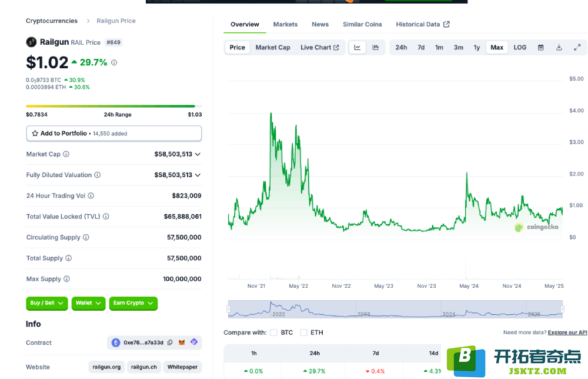Switch chart to Market Cap view
The height and width of the screenshot is (379, 588).
(x=273, y=47)
